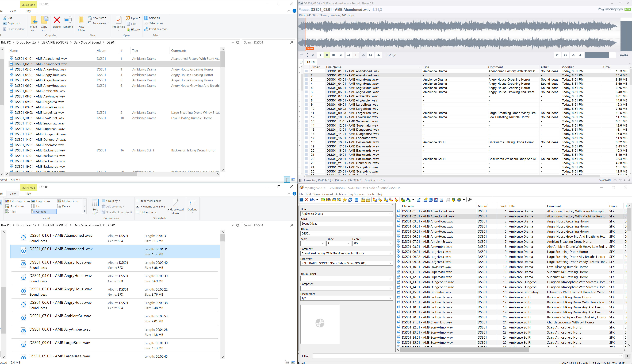Image resolution: width=632 pixels, height=364 pixels.
Task: Click the headphones icon in Resonic
Action: (x=565, y=55)
